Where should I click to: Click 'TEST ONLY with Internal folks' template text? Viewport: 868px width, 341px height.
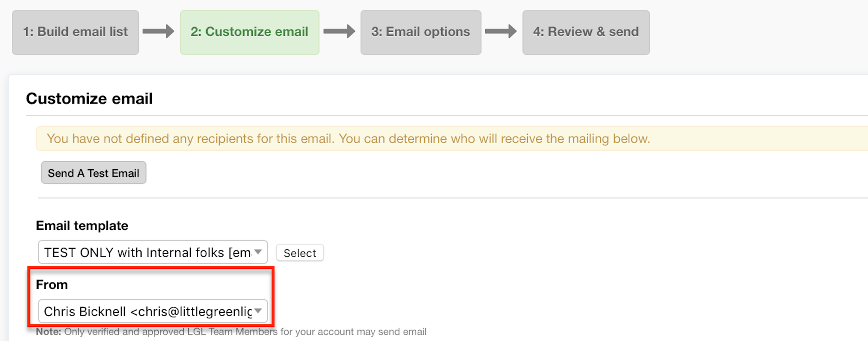pyautogui.click(x=134, y=253)
